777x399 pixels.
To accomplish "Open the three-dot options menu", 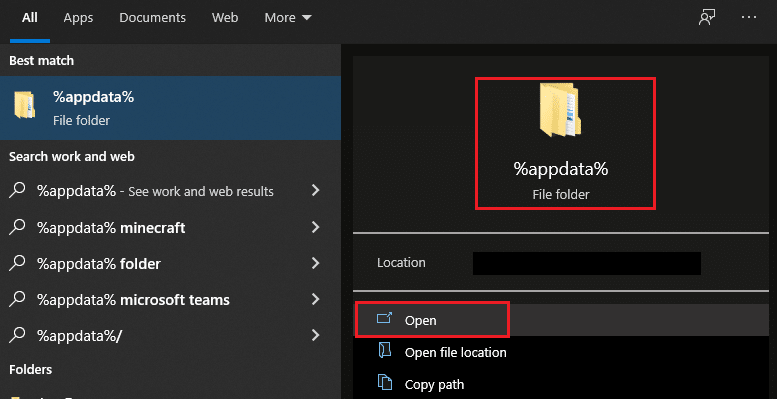I will point(749,17).
